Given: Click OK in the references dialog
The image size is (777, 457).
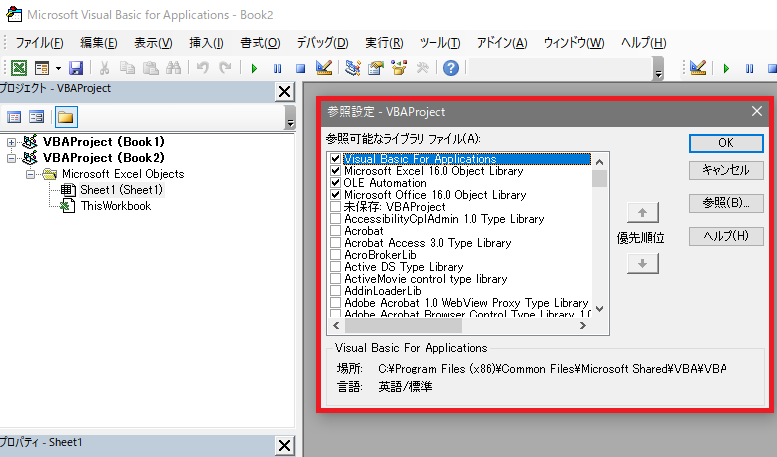Looking at the screenshot, I should point(726,143).
